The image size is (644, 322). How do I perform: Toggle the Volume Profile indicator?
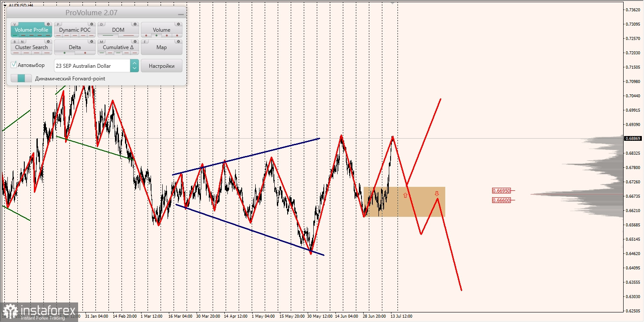click(x=31, y=30)
